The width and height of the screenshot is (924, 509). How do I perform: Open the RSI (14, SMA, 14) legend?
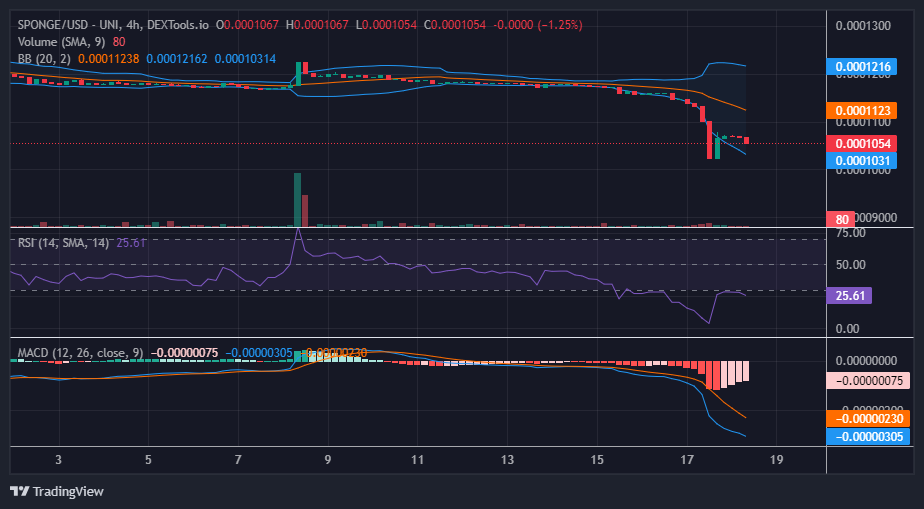pos(63,243)
